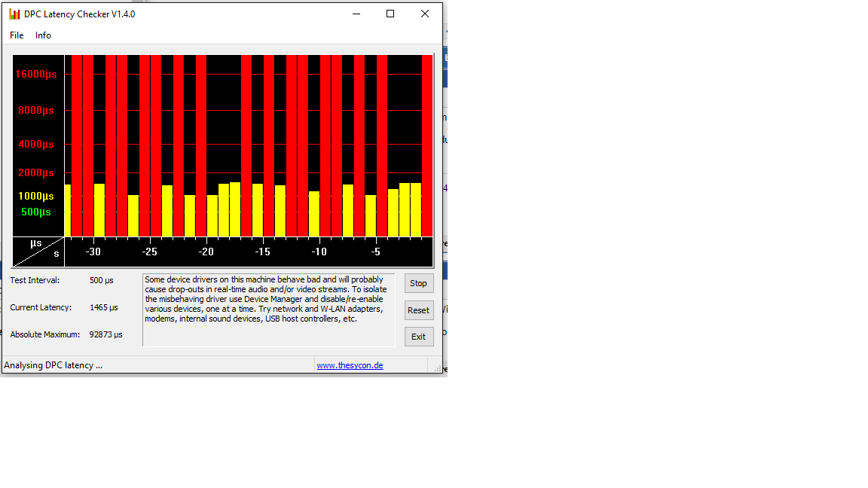Click the 4000µs axis label
Image resolution: width=868 pixels, height=488 pixels.
[x=36, y=145]
